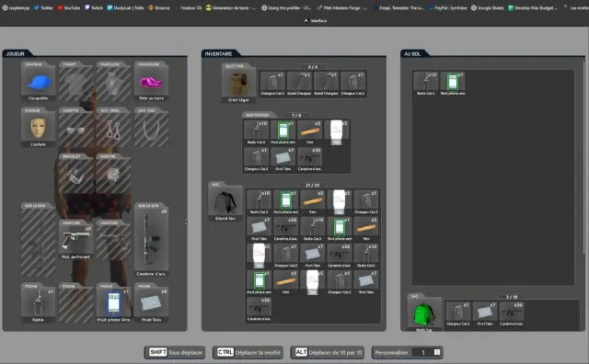
Task: Click the ALT Déplacer de 10 par 10 button
Action: [328, 352]
